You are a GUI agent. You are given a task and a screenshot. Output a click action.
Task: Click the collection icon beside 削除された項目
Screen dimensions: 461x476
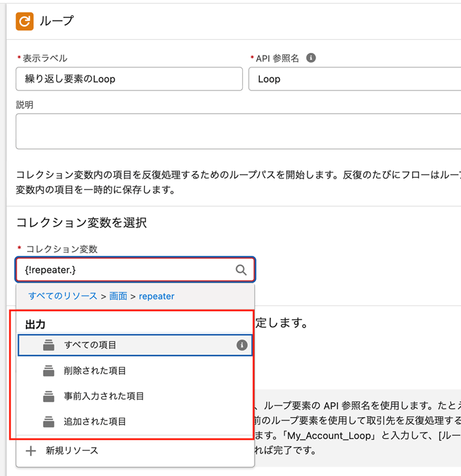coord(48,371)
